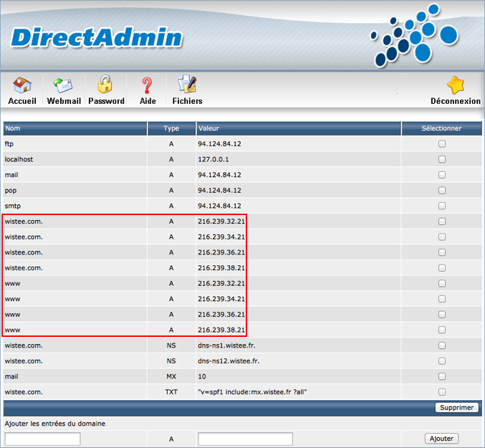The height and width of the screenshot is (448, 485).
Task: Click the Webmail label
Action: [x=64, y=101]
